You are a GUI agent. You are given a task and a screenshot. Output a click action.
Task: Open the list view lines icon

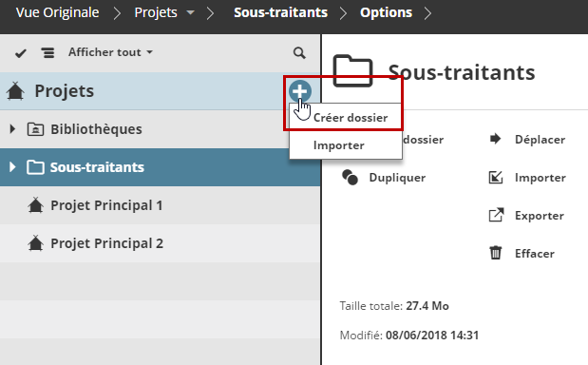[x=47, y=53]
